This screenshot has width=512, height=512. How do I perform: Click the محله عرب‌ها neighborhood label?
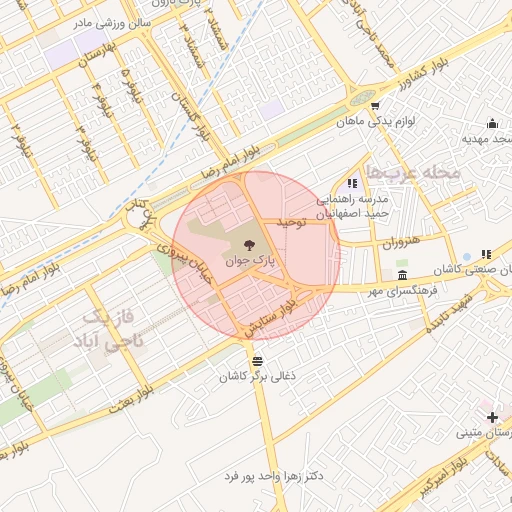click(x=413, y=172)
